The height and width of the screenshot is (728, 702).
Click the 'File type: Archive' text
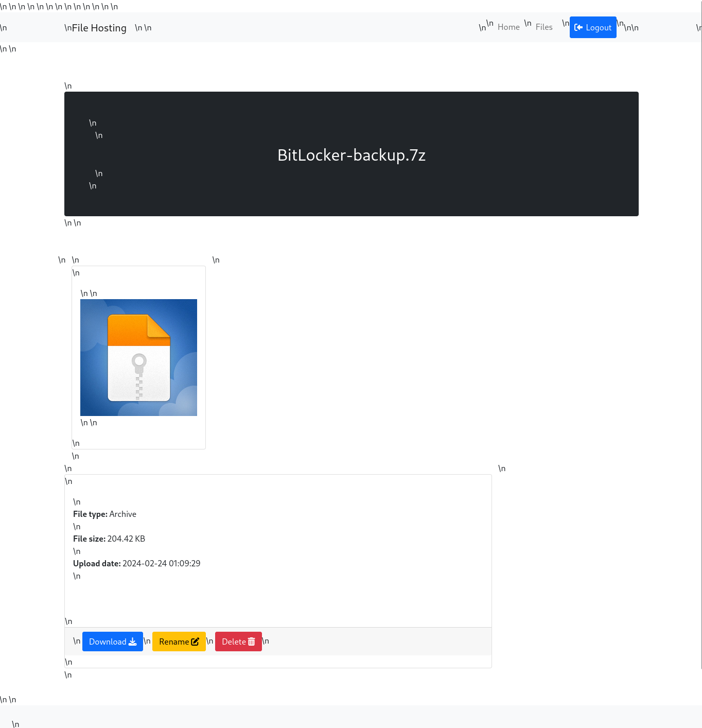pos(104,514)
